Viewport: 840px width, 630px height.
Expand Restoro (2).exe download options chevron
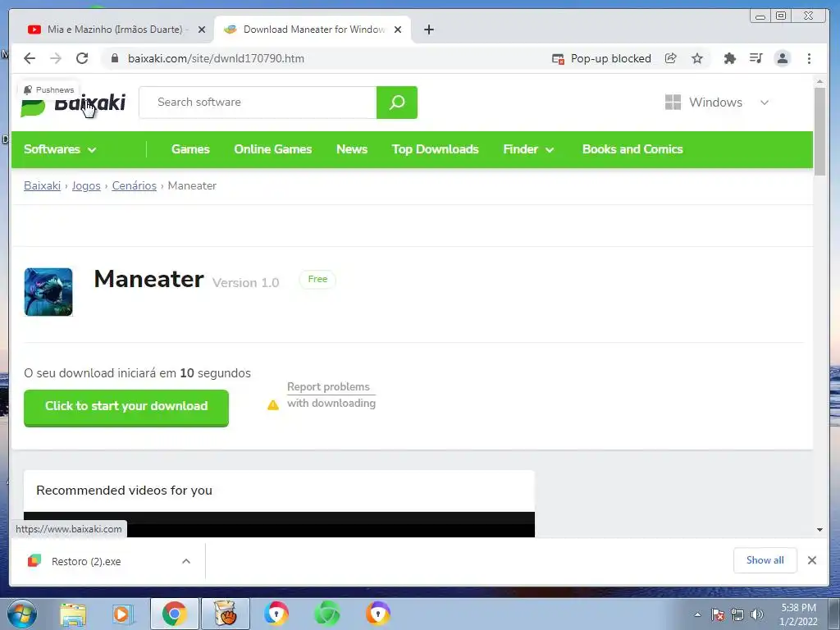pyautogui.click(x=186, y=561)
